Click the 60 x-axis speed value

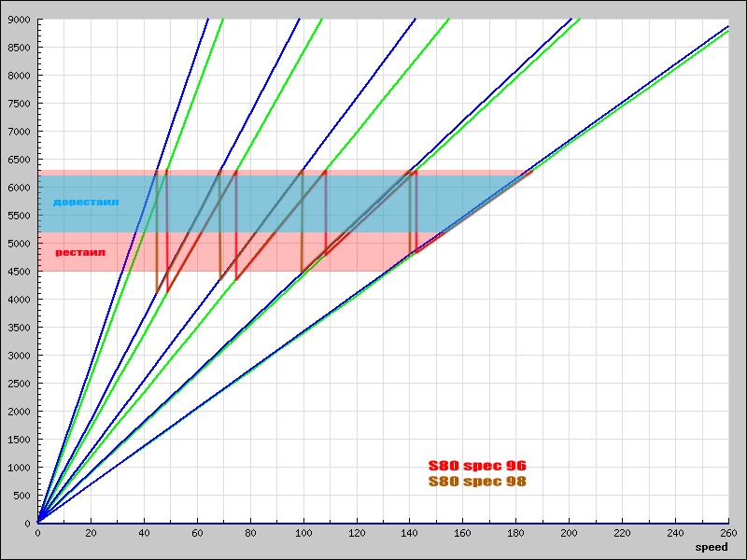tap(197, 533)
